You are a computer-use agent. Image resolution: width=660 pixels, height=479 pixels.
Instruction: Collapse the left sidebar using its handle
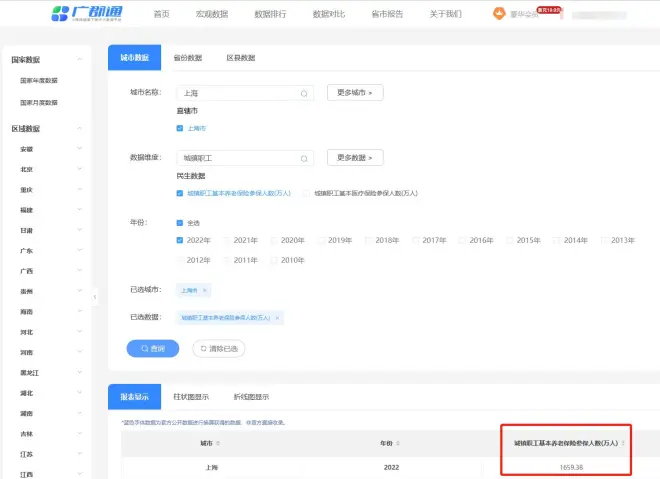coord(95,297)
